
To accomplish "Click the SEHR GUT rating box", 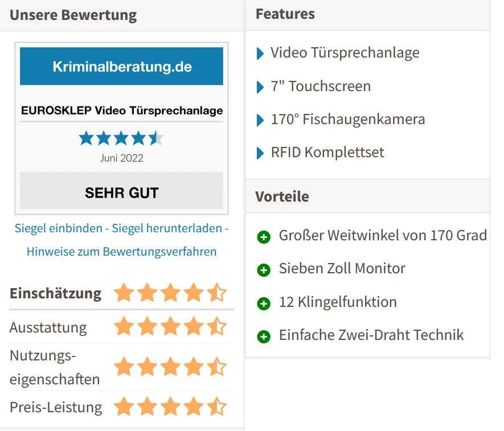I will (121, 192).
